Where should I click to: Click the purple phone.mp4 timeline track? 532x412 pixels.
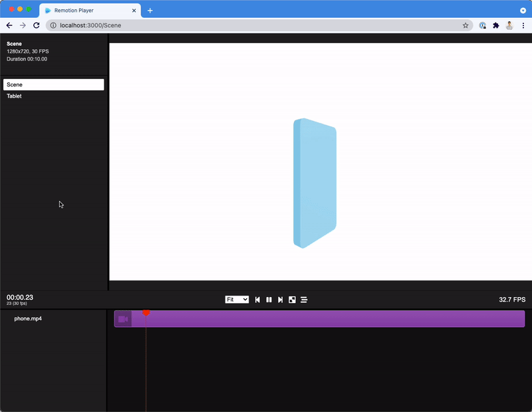click(x=319, y=319)
